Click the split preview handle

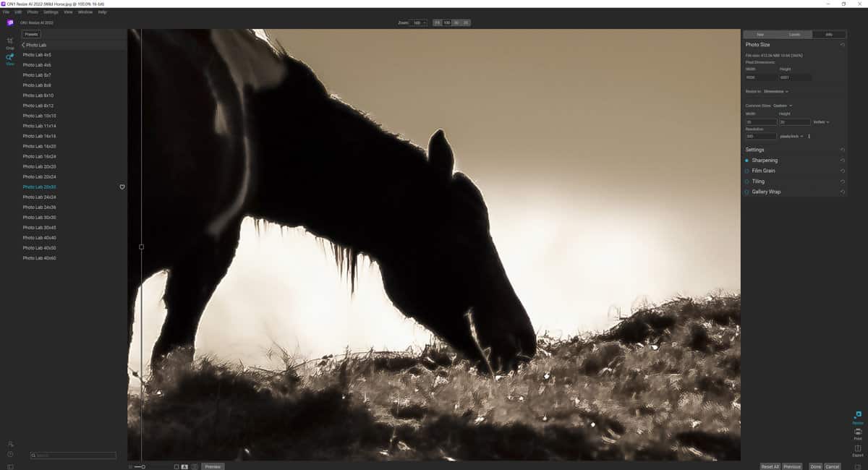[x=141, y=247]
